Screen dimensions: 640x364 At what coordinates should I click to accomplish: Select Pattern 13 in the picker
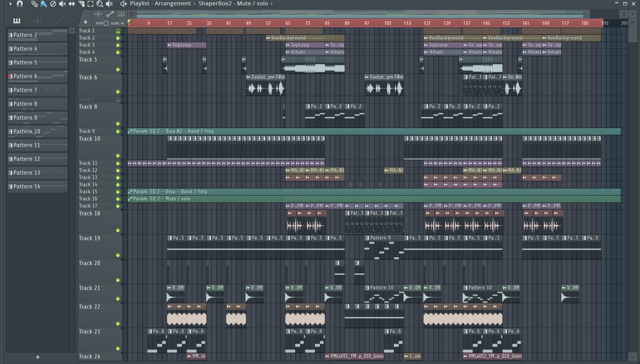coord(38,173)
